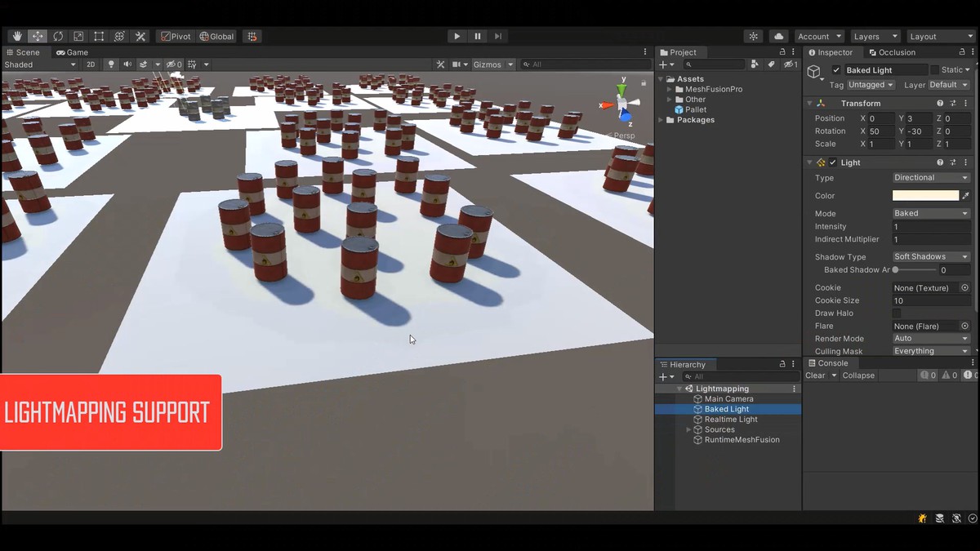The image size is (980, 551).
Task: Select the Hand tool
Action: click(x=17, y=36)
